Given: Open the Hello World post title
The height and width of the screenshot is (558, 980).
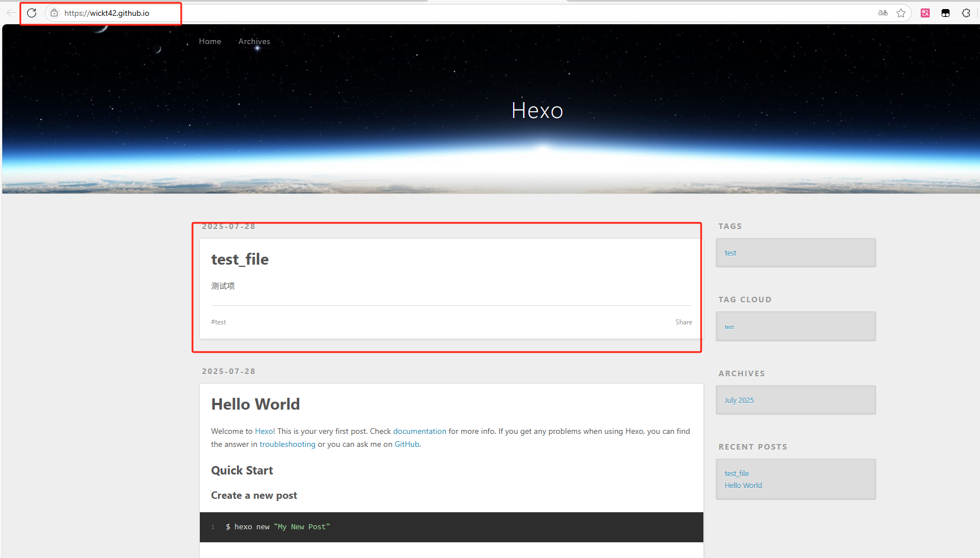Looking at the screenshot, I should [256, 405].
